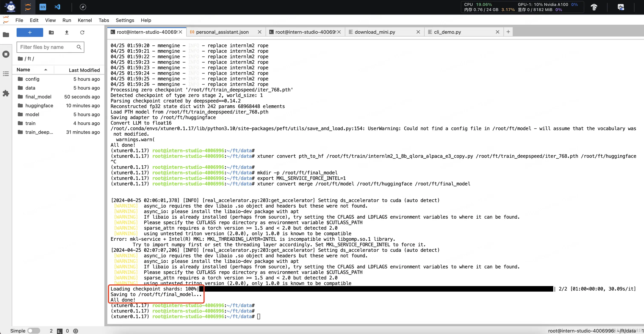Click the upload files icon
This screenshot has width=644, height=334.
tap(66, 33)
